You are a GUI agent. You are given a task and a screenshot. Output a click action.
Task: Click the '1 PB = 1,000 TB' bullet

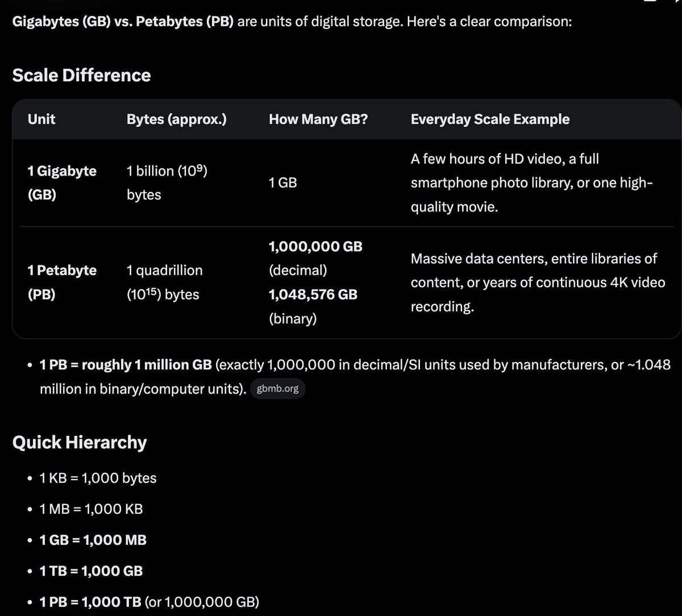(x=149, y=601)
